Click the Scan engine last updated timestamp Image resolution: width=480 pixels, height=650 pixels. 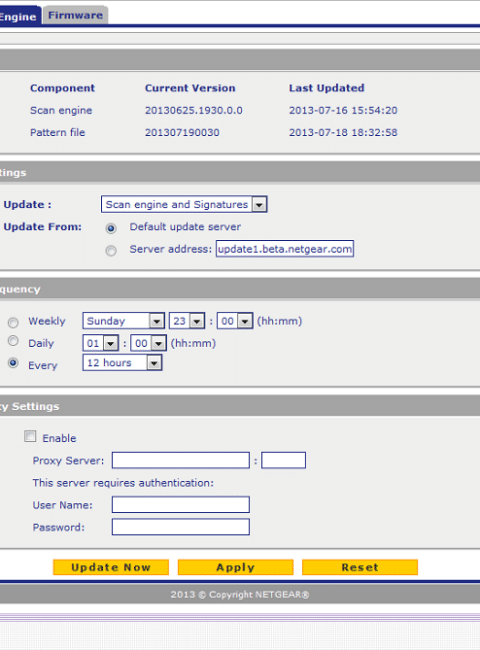tap(343, 111)
